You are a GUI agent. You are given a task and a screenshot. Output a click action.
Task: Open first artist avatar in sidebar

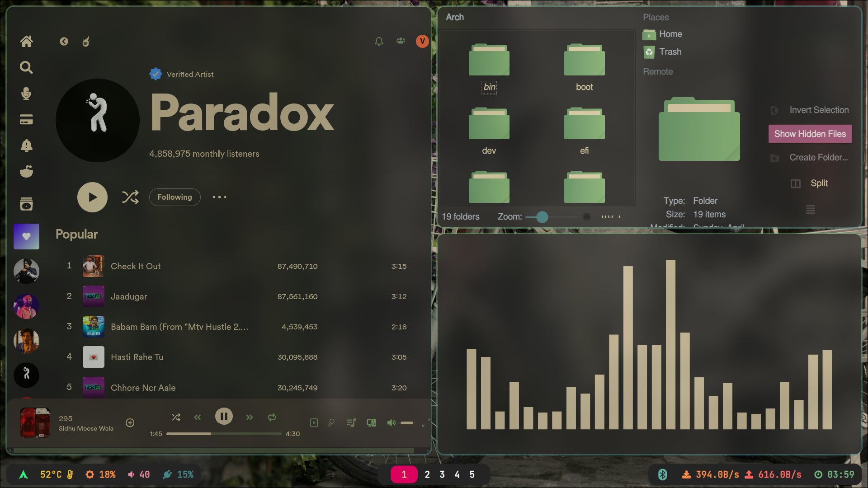tap(26, 271)
